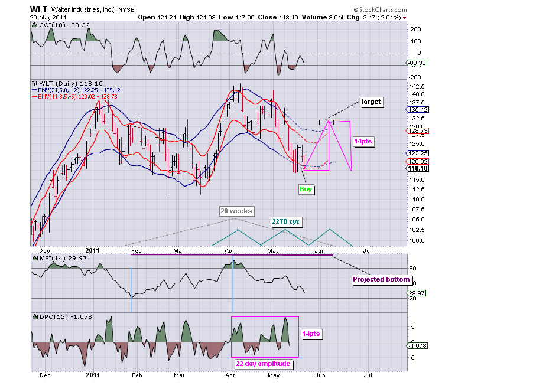Click 2011 on the price chart time axis
Image resolution: width=549 pixels, height=392 pixels.
92,250
